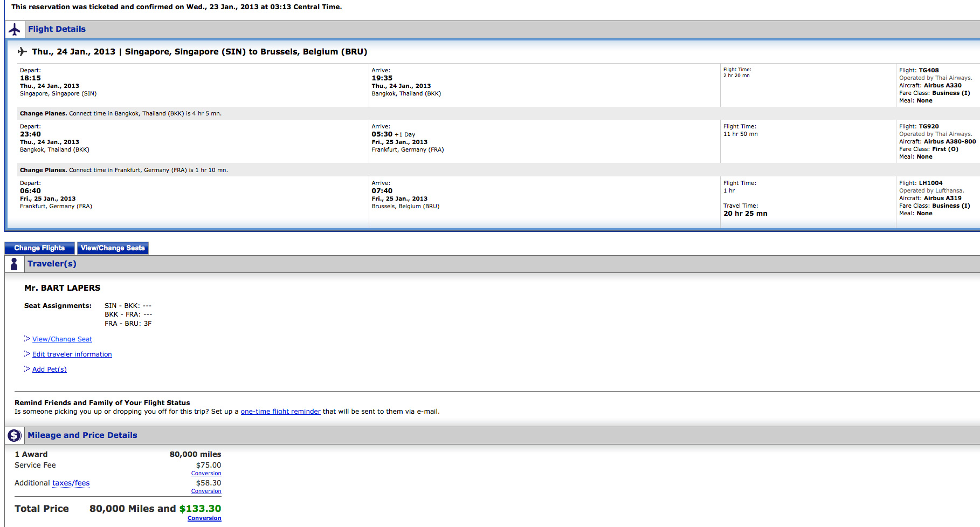
Task: Open the one-time flight reminder link
Action: (x=280, y=412)
